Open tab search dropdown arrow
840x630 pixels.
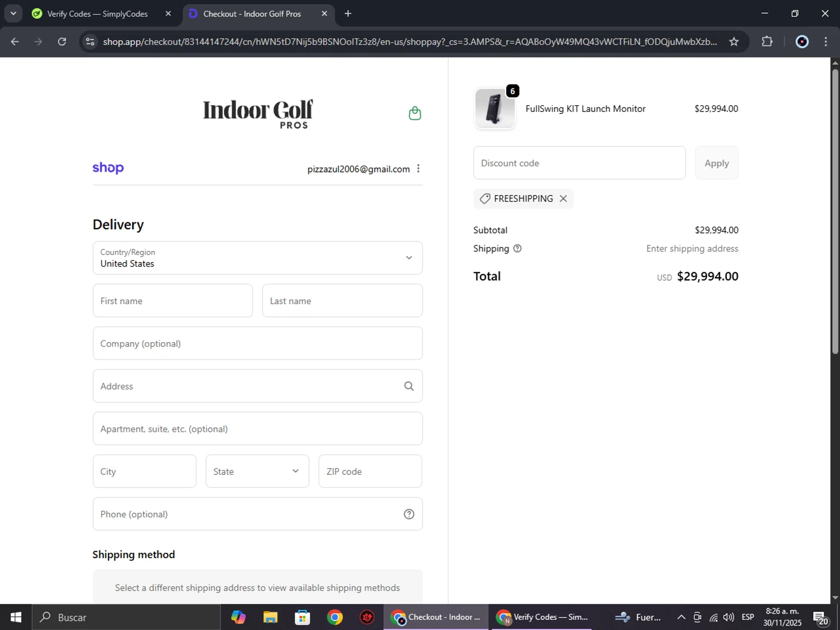13,13
